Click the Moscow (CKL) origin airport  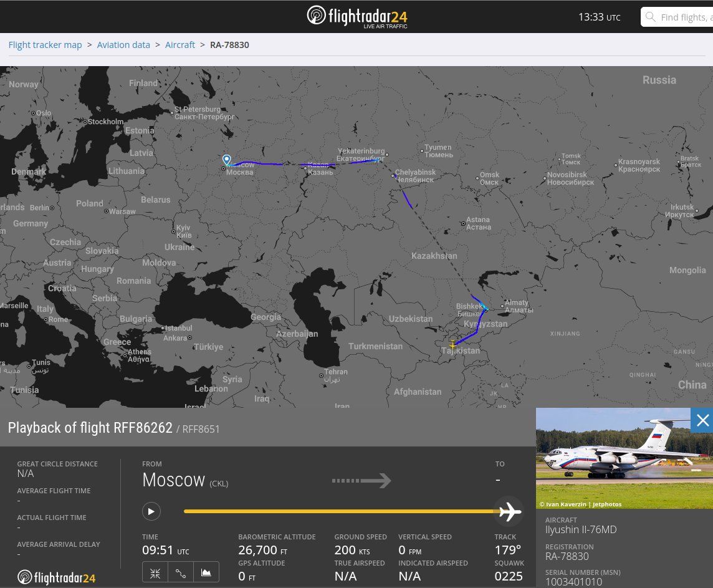tap(185, 480)
